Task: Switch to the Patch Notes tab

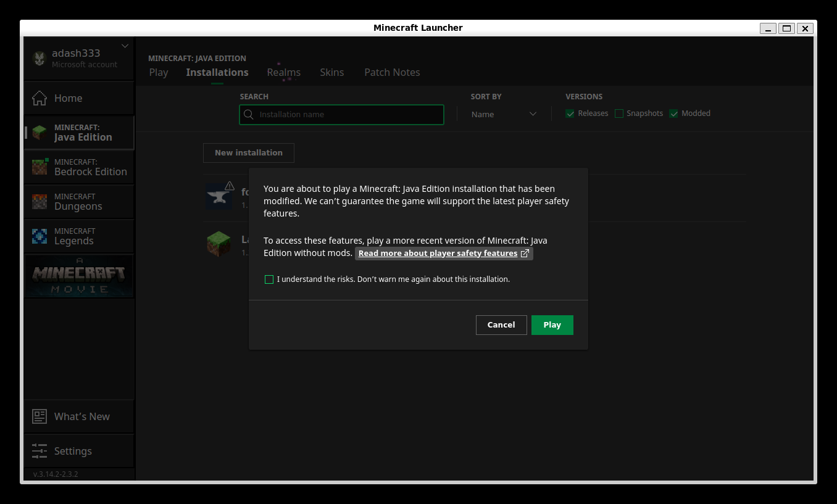Action: coord(392,72)
